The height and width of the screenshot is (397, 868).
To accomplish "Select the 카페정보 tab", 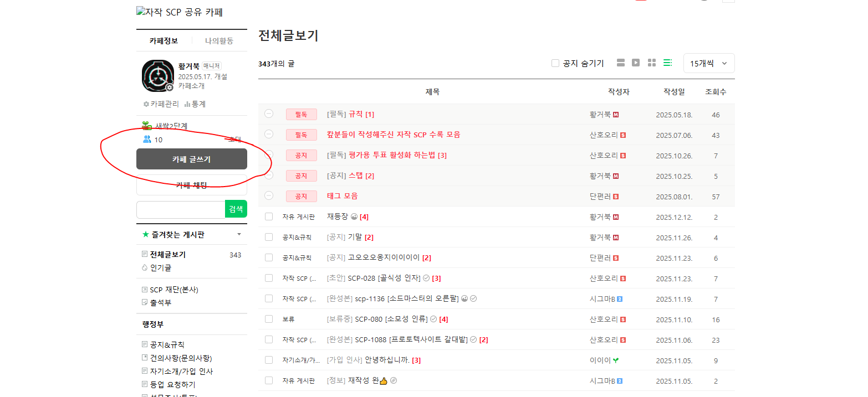I will click(x=164, y=40).
